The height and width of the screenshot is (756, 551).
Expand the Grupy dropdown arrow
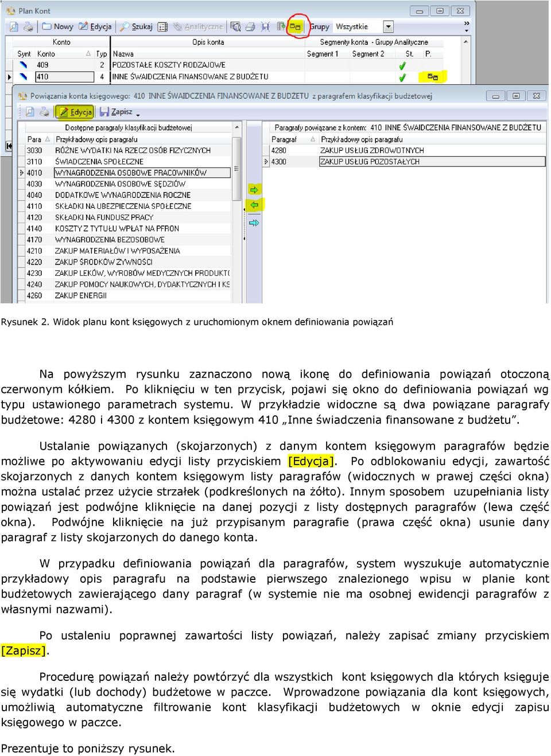click(389, 27)
